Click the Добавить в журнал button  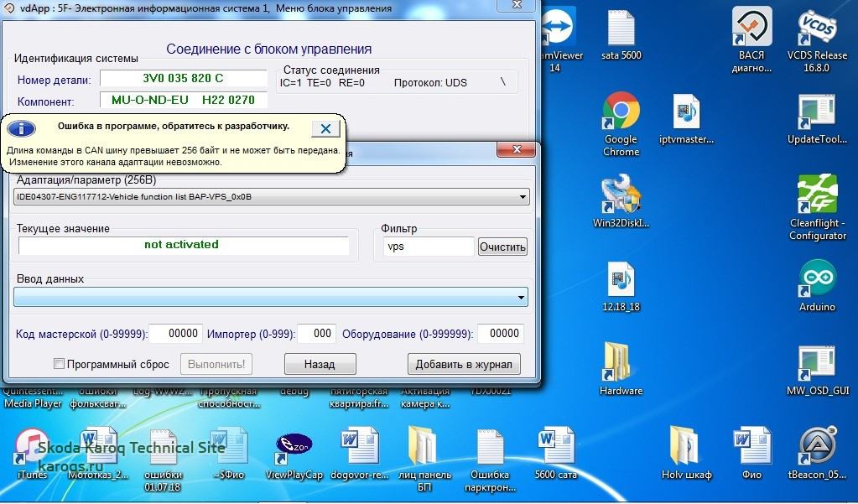pyautogui.click(x=464, y=364)
